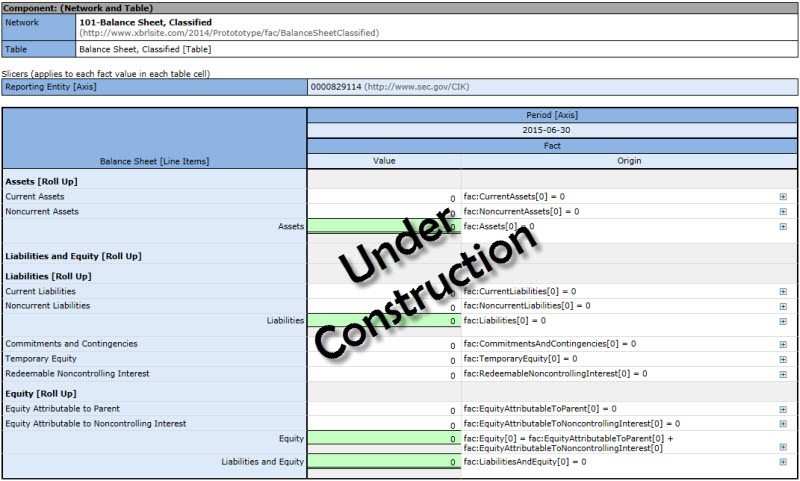Screen dimensions: 800x481
Task: Expand the fac:CurrentAssets origin row plus icon
Action: [783, 197]
